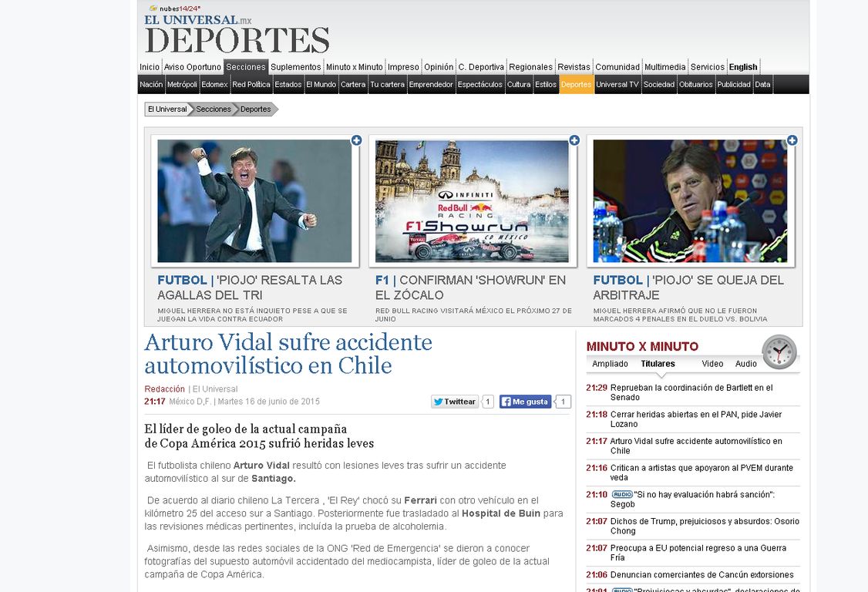
Task: Open 21:16 artistas PVEM headline
Action: (701, 473)
